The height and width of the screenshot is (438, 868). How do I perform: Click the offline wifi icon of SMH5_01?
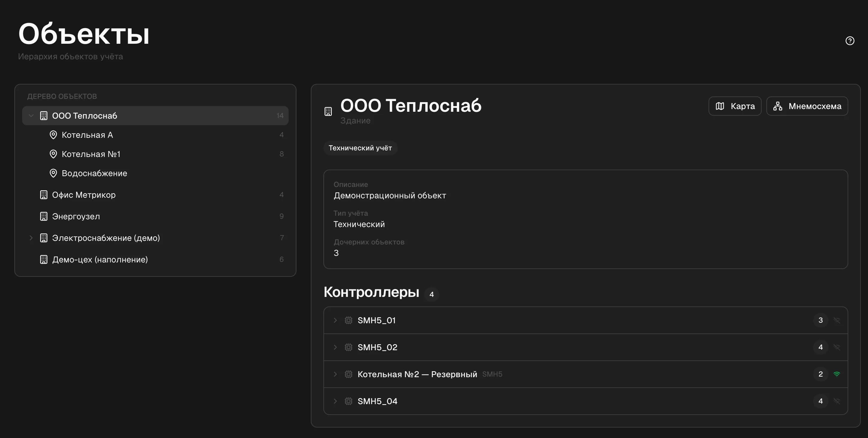coord(837,320)
